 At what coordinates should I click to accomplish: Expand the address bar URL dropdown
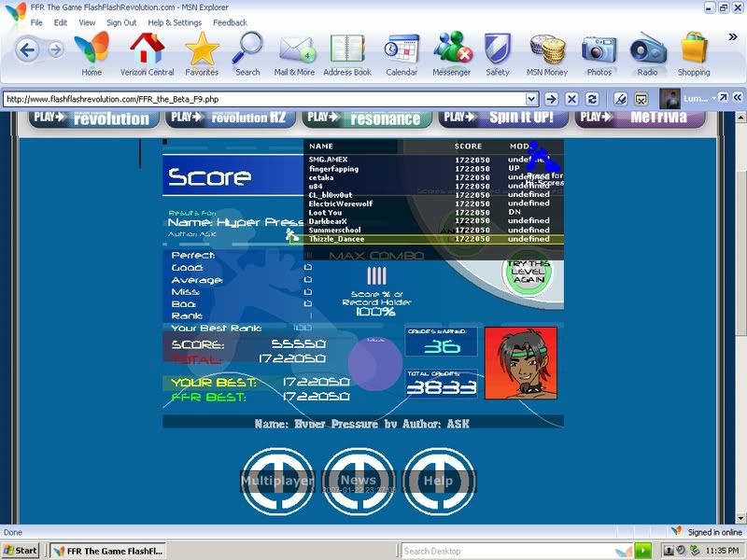(x=531, y=98)
